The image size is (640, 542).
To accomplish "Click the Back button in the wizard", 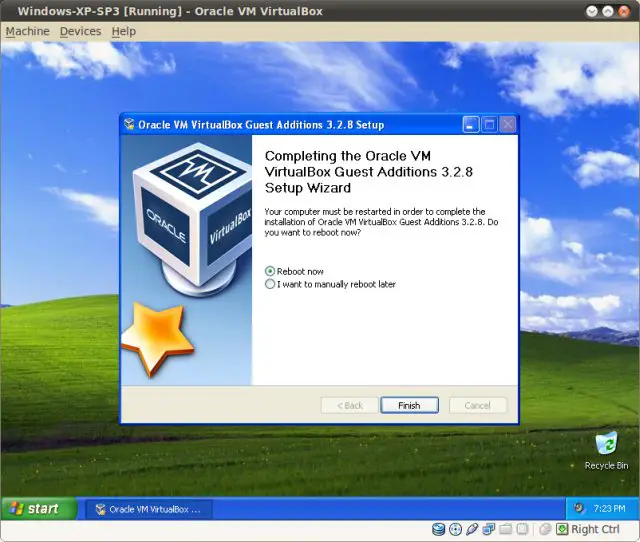I will click(349, 405).
